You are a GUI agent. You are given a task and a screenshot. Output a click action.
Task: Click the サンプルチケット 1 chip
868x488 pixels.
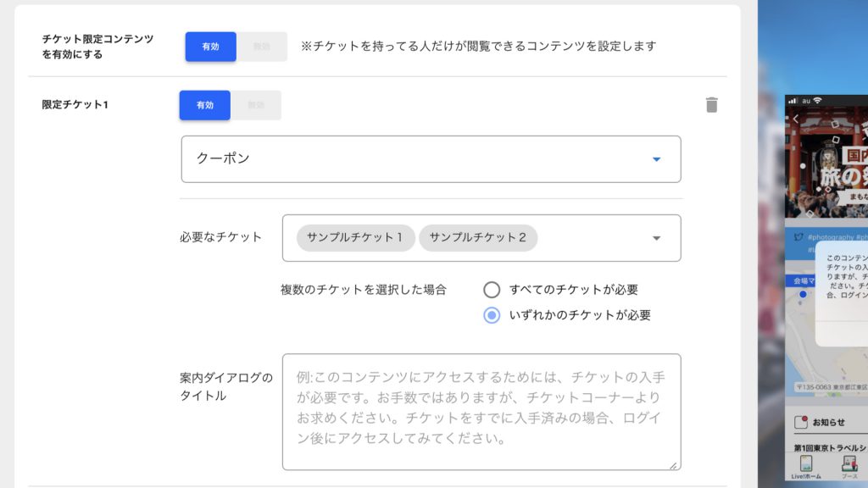point(355,238)
